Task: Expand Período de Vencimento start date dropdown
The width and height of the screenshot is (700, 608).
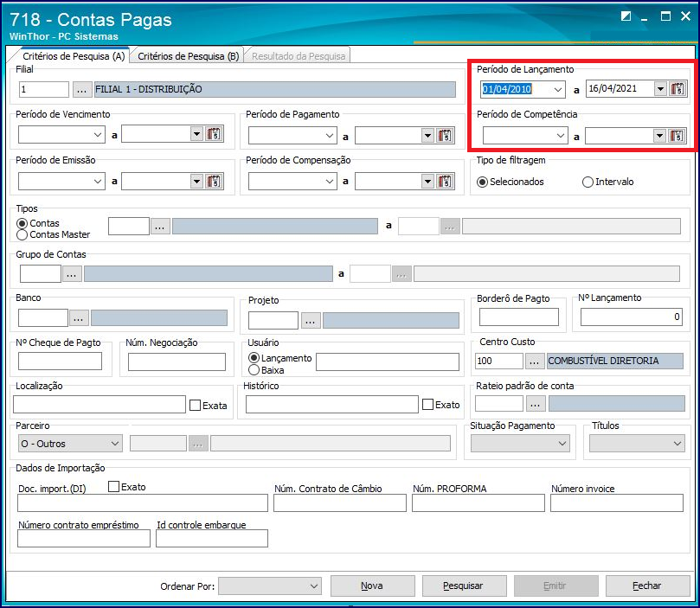Action: click(x=98, y=134)
